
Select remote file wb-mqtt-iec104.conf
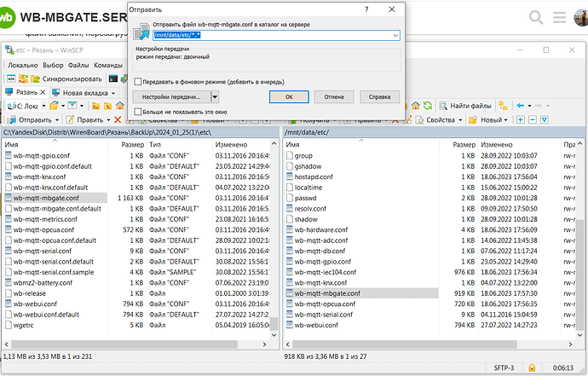326,272
